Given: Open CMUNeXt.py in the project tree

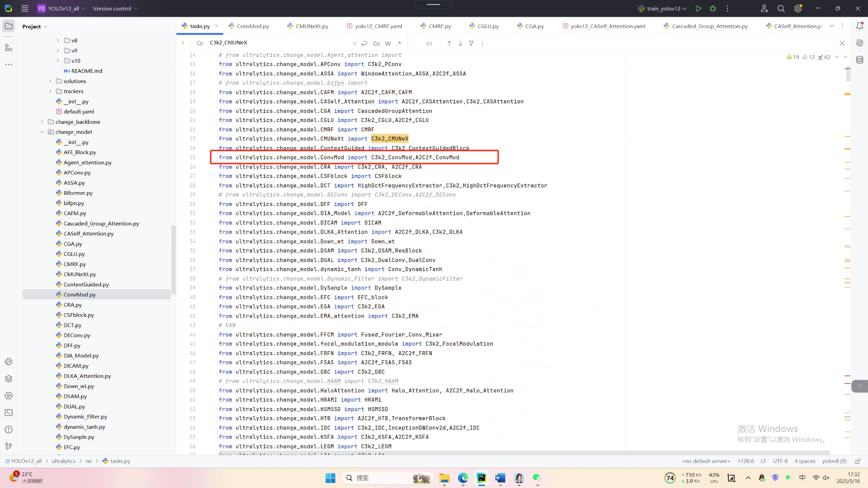Looking at the screenshot, I should click(x=80, y=274).
